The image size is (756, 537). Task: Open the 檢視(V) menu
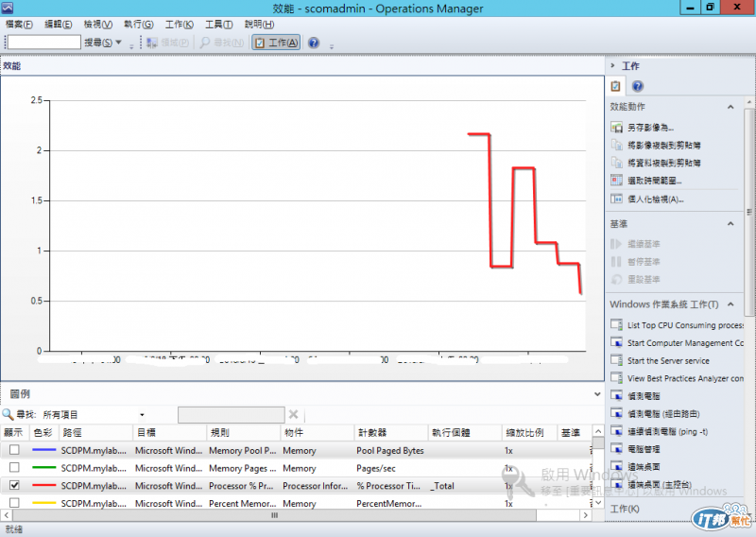pos(98,25)
